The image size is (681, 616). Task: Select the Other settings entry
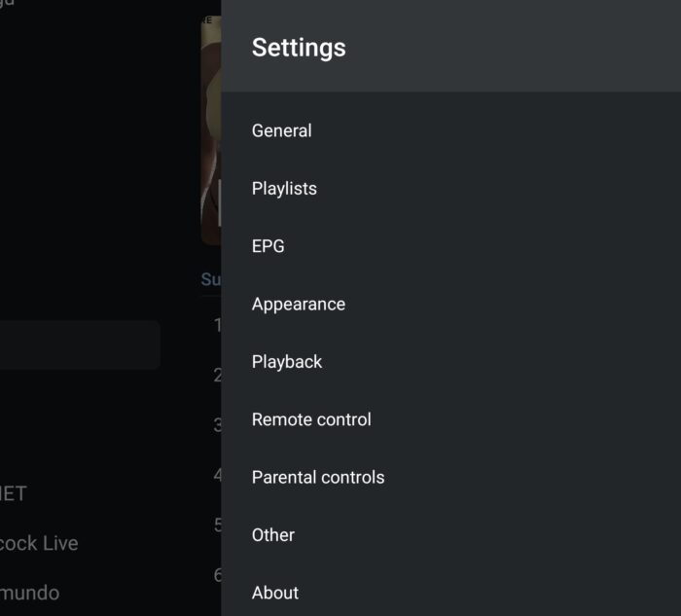[x=273, y=535]
